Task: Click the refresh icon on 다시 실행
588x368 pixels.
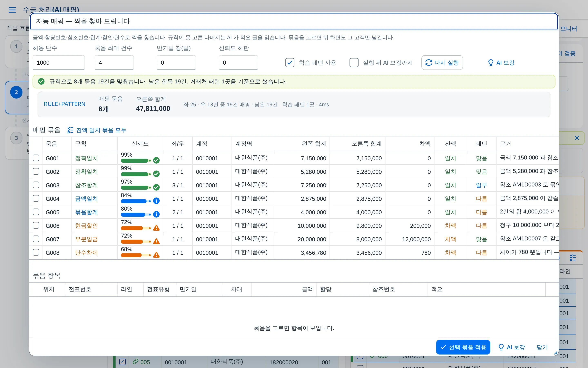Action: pyautogui.click(x=429, y=63)
